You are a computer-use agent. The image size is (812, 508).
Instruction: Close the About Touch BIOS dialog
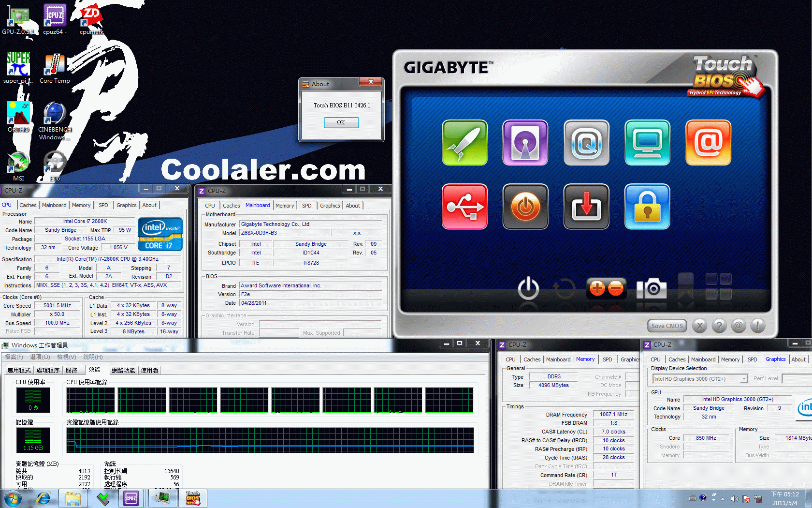[371, 82]
